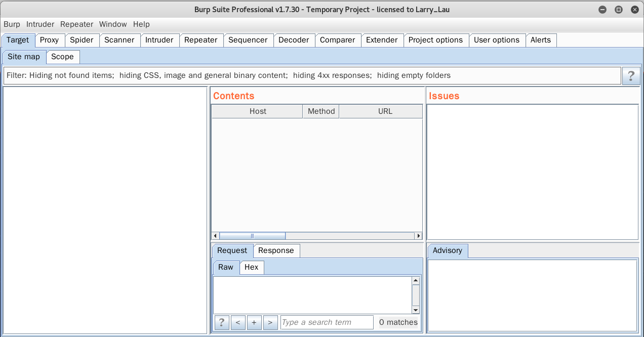Open the Burp menu
Screen dimensions: 644x337
[x=12, y=24]
